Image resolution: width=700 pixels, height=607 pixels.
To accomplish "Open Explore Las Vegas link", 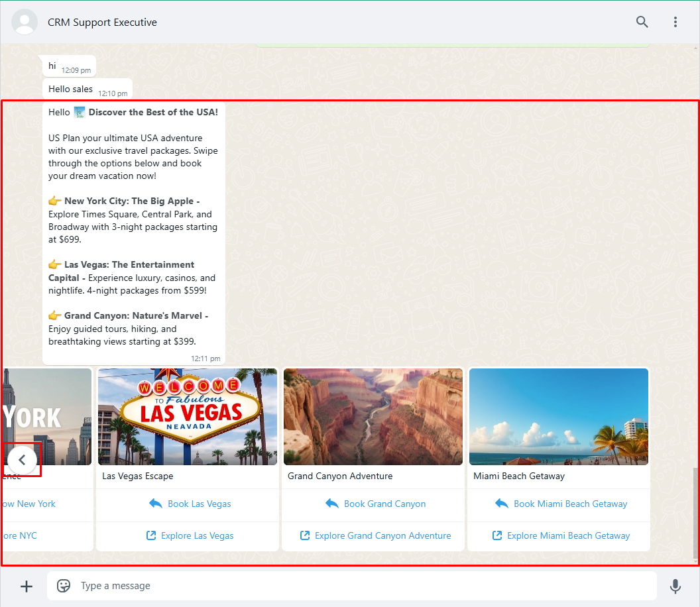I will point(190,535).
